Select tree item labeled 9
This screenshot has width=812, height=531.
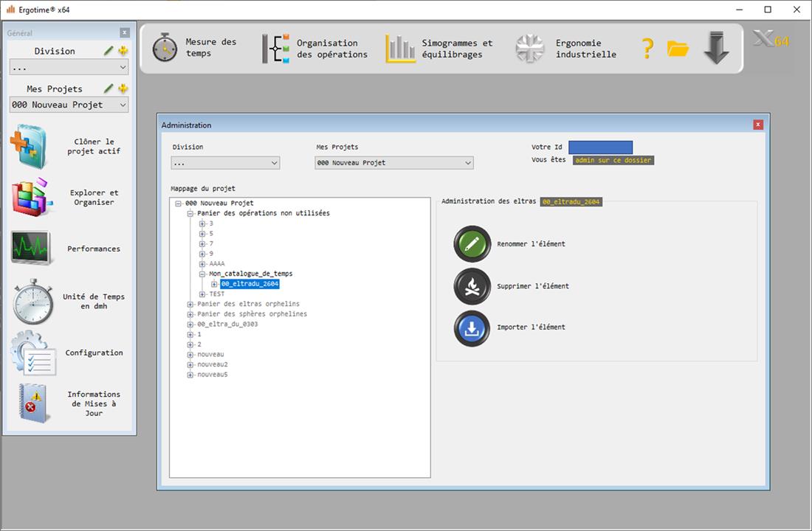211,254
